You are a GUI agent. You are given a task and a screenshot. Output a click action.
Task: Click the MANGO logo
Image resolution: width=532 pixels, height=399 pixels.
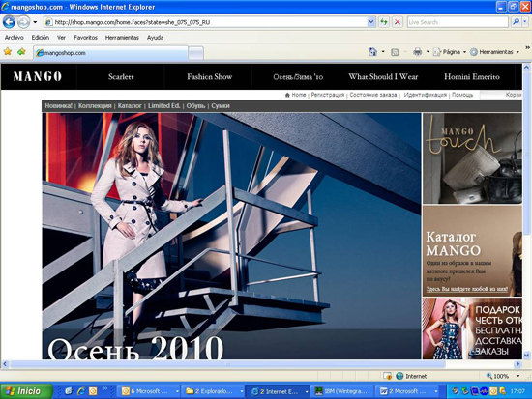tap(38, 76)
